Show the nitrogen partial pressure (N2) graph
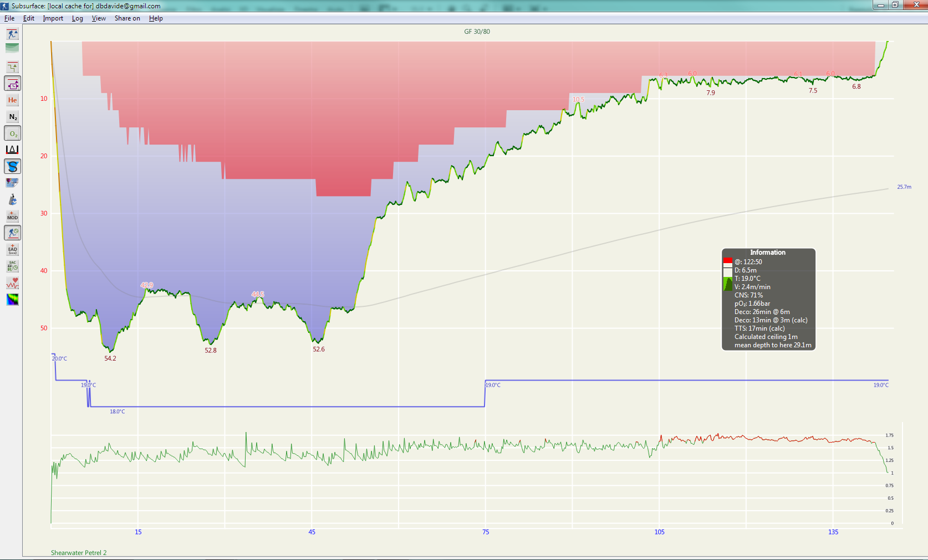 coord(12,117)
